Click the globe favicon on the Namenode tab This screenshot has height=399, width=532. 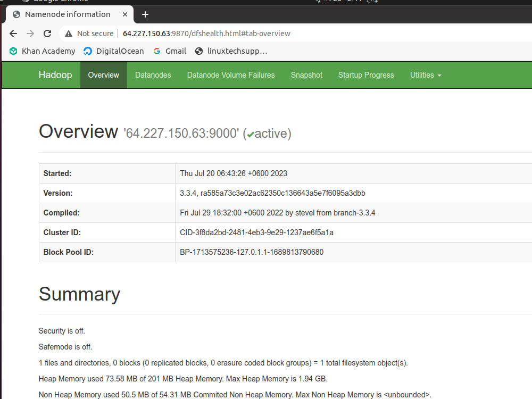16,14
